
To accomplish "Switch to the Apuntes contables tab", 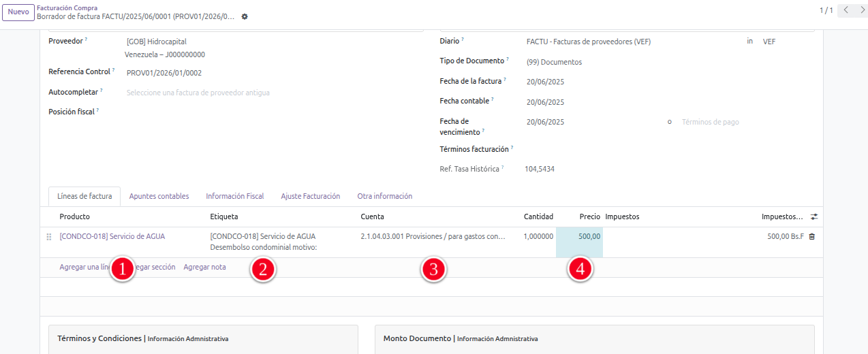I will pos(159,196).
